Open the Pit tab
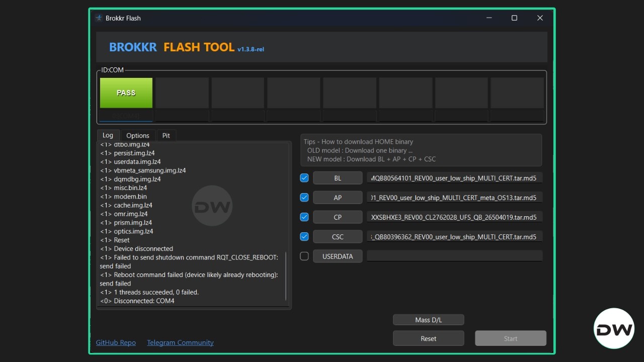The height and width of the screenshot is (362, 644). click(166, 136)
